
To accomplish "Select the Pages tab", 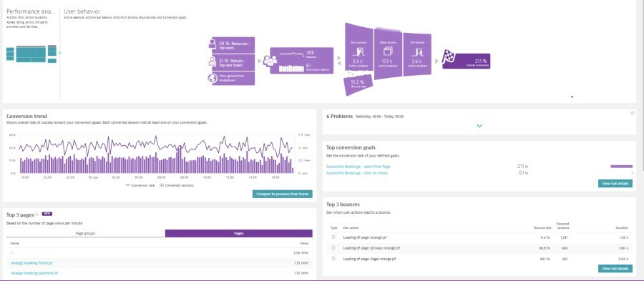I will (238, 233).
